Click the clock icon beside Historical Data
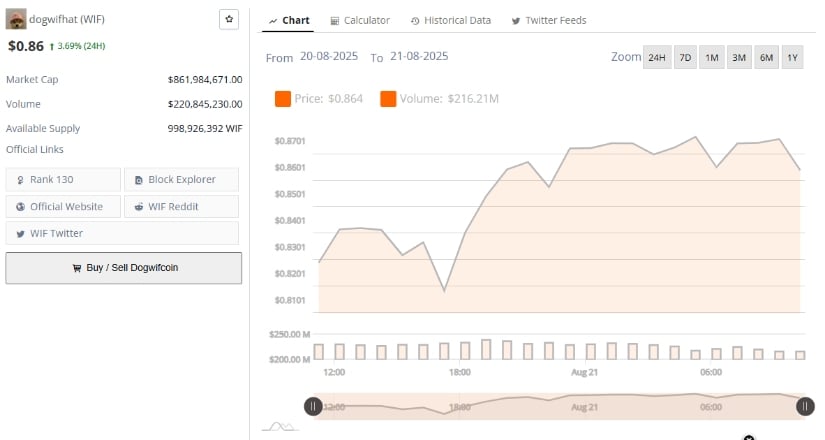This screenshot has width=825, height=440. pos(415,21)
